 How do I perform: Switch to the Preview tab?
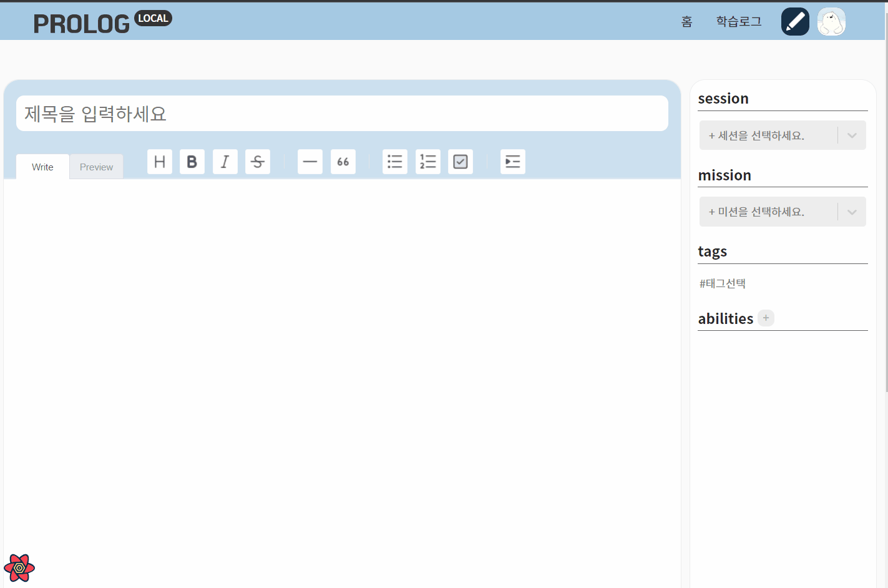coord(96,167)
